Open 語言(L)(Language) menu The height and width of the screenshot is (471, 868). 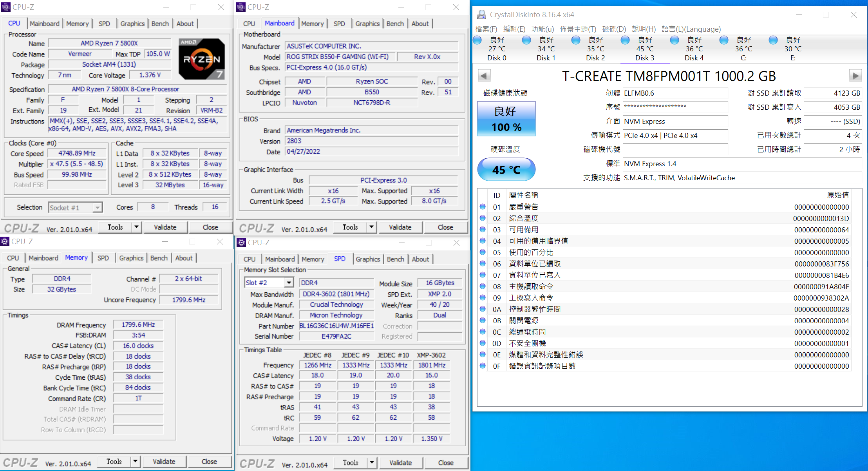691,29
